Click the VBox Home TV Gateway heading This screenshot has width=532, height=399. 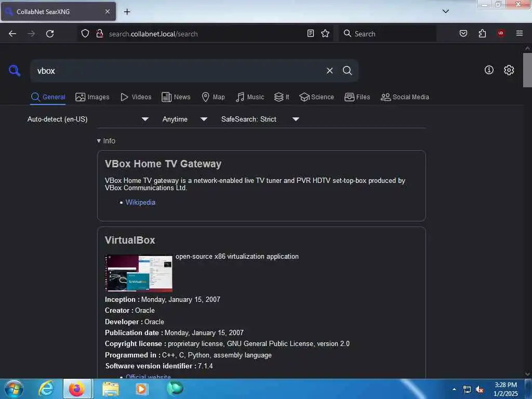[x=163, y=164]
